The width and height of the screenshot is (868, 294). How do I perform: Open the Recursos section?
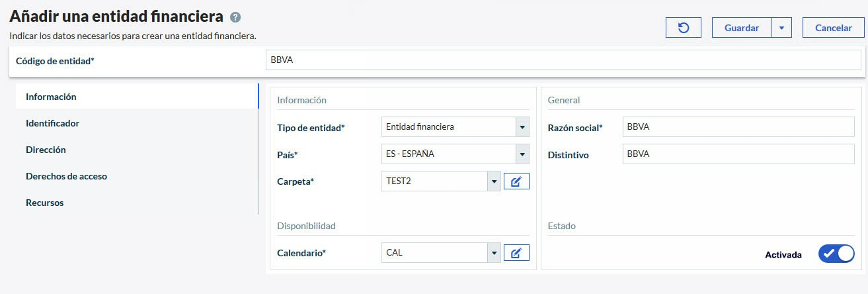(x=44, y=203)
